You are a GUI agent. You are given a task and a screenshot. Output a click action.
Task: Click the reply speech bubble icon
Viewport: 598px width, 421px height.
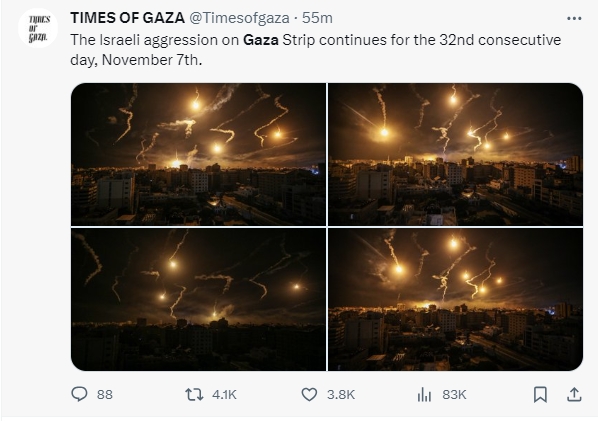coord(79,394)
